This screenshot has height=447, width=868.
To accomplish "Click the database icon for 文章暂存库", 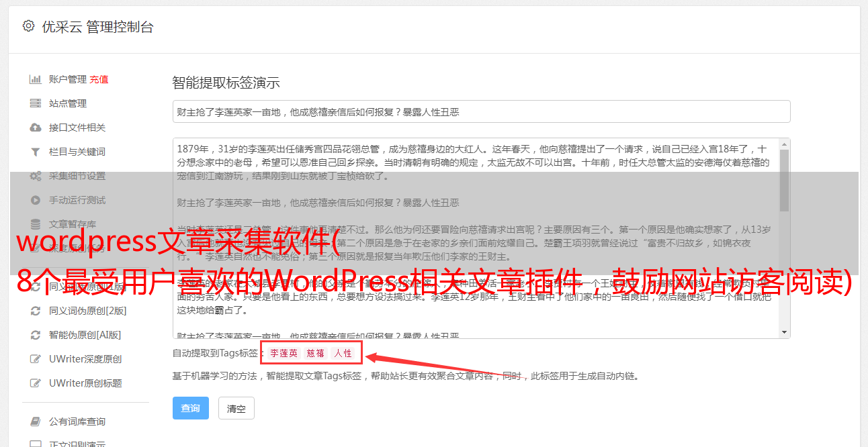I will [x=36, y=224].
